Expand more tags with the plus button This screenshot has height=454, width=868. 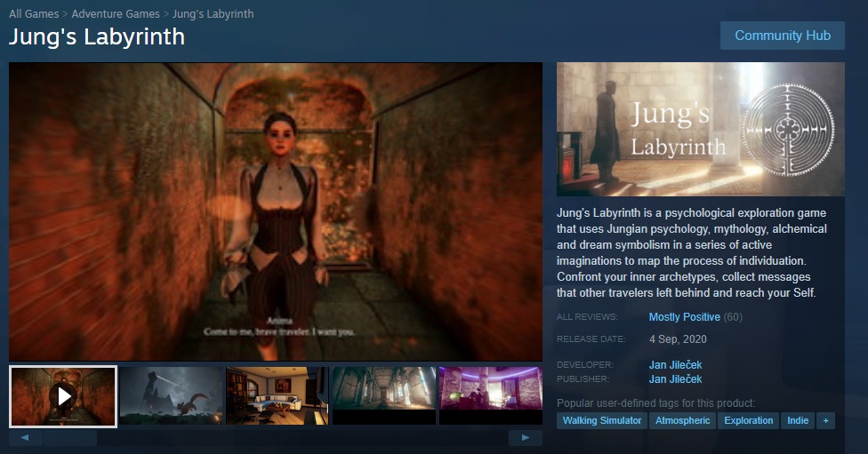pyautogui.click(x=825, y=420)
